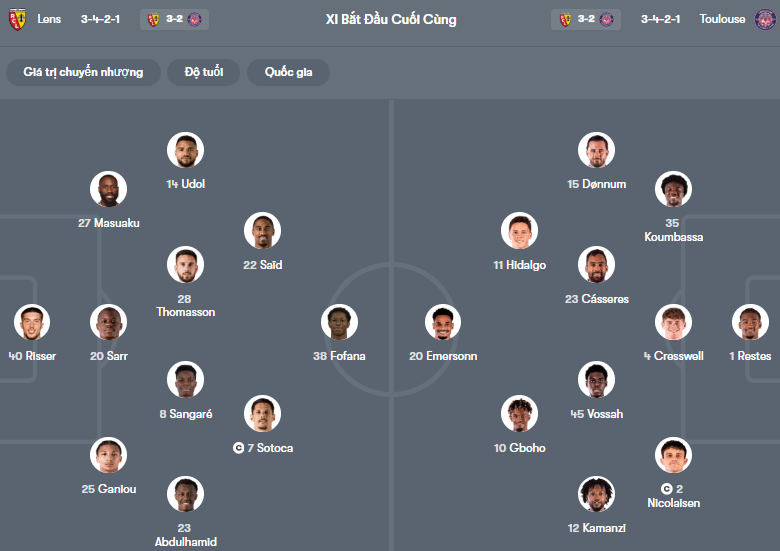This screenshot has height=551, width=780.
Task: Click the Lens club crest icon
Action: [x=17, y=19]
